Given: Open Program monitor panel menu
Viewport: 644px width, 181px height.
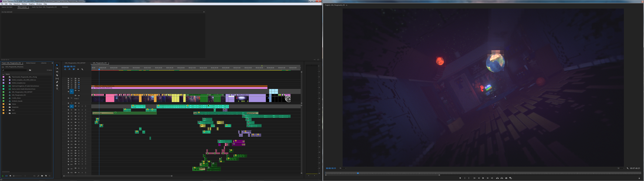Looking at the screenshot, I should click(346, 5).
